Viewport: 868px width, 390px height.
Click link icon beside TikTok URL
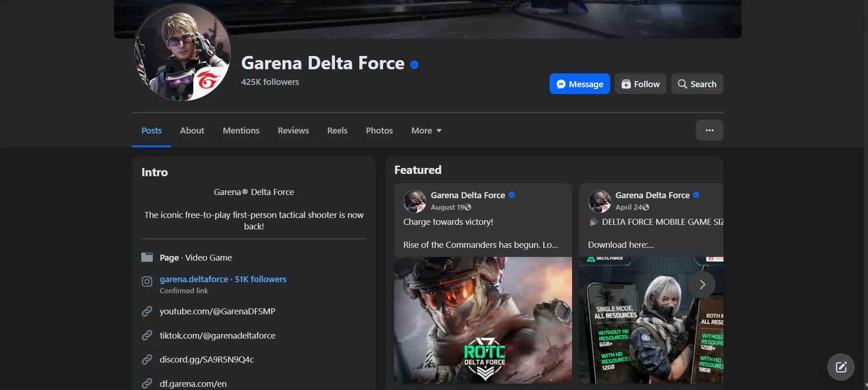coord(147,335)
